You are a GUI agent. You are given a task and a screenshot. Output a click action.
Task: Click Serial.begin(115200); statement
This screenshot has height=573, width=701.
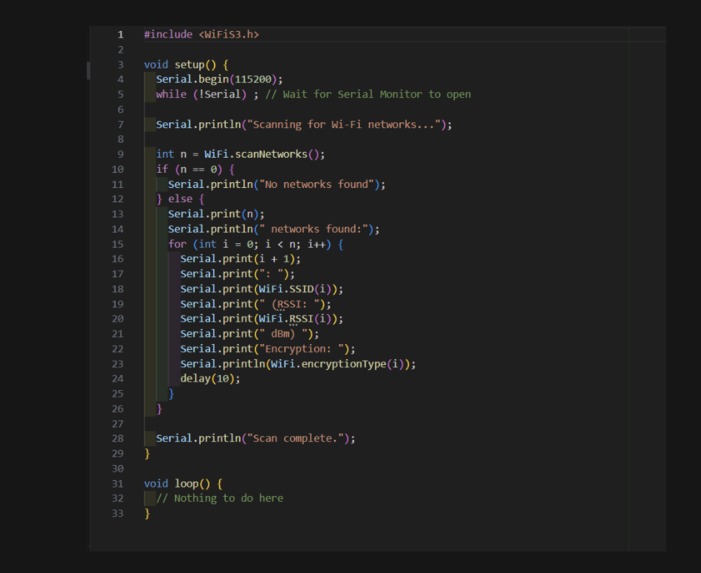[219, 79]
